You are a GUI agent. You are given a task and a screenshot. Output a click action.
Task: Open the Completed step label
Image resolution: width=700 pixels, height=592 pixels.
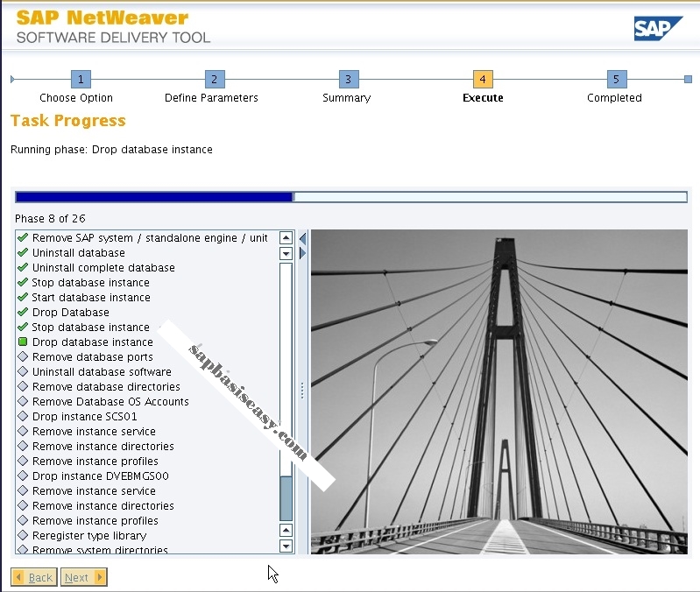point(614,98)
